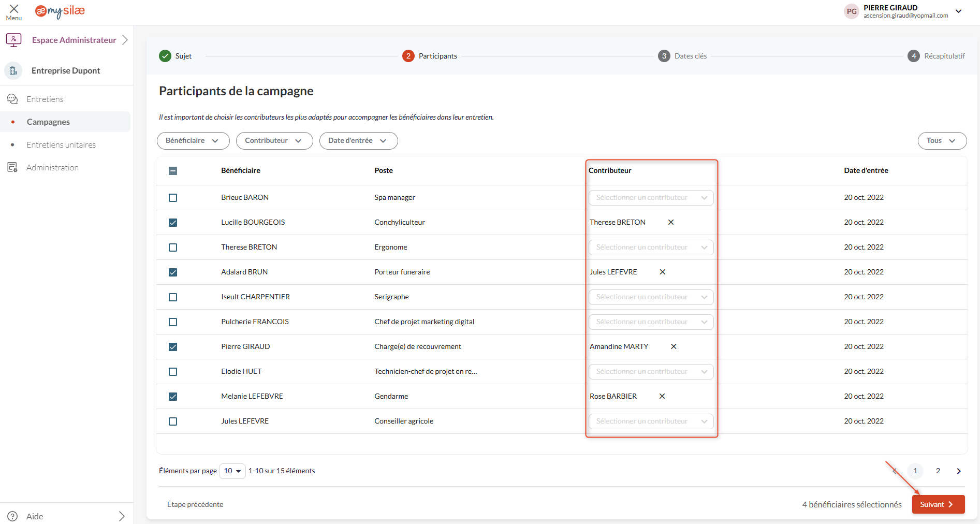Check the Elodie HUET checkbox
This screenshot has height=524, width=980.
click(x=173, y=372)
